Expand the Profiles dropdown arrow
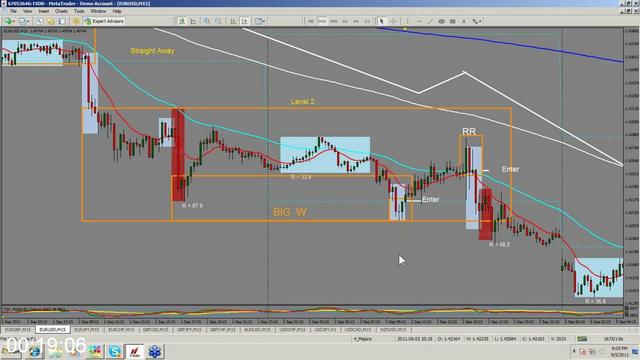Viewport: 640px width, 360px height. (28, 21)
